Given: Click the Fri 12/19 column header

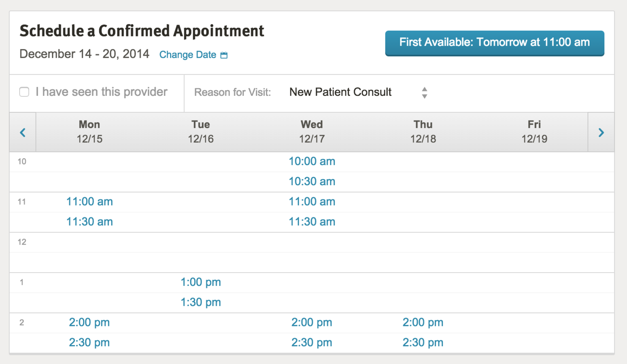Looking at the screenshot, I should click(534, 132).
